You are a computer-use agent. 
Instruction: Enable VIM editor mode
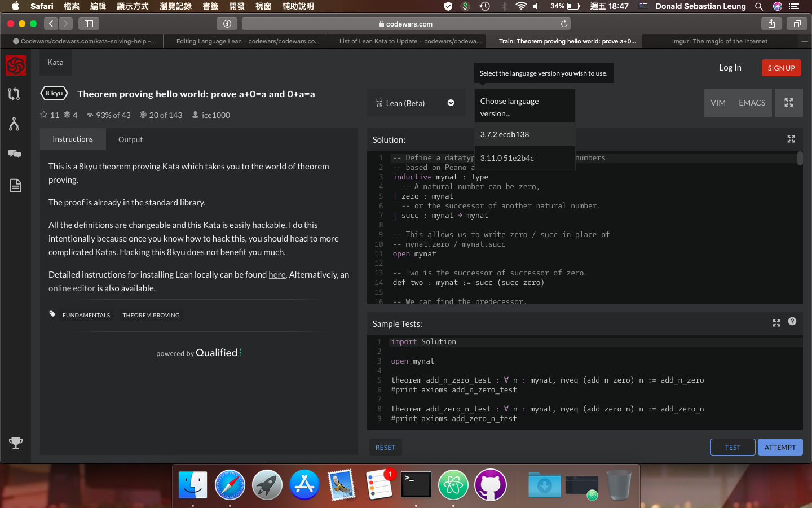[718, 103]
